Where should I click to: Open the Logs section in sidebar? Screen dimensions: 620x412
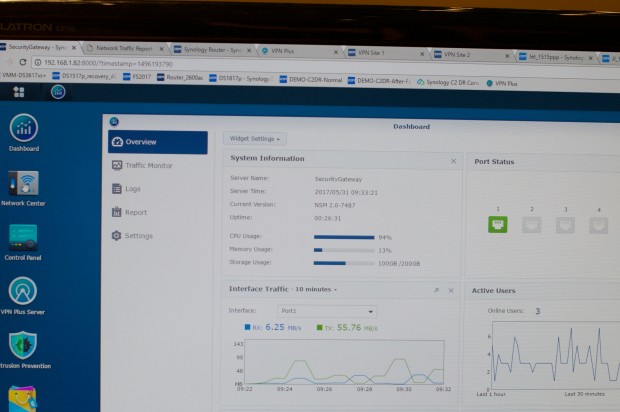(x=132, y=189)
